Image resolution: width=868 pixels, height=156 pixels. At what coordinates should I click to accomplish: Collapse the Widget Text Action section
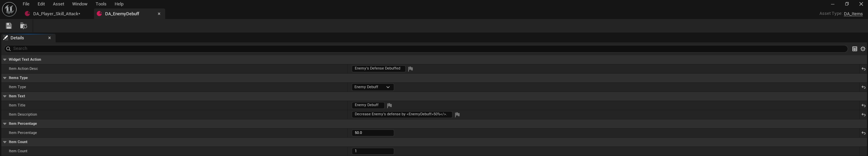coord(5,60)
